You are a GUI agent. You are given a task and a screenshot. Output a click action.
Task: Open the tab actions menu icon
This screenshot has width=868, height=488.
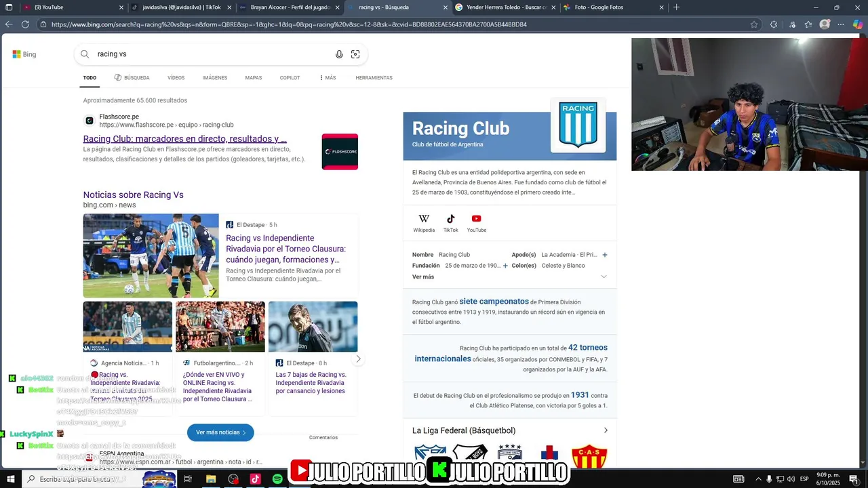9,7
